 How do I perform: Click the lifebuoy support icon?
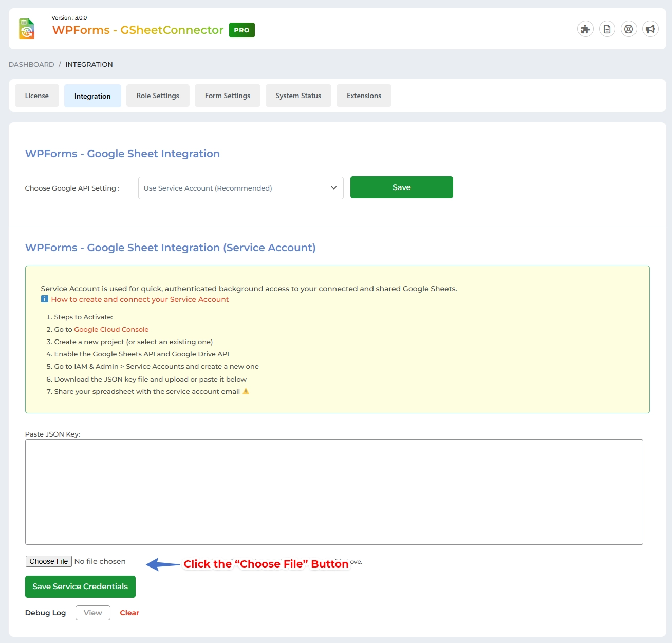[628, 29]
